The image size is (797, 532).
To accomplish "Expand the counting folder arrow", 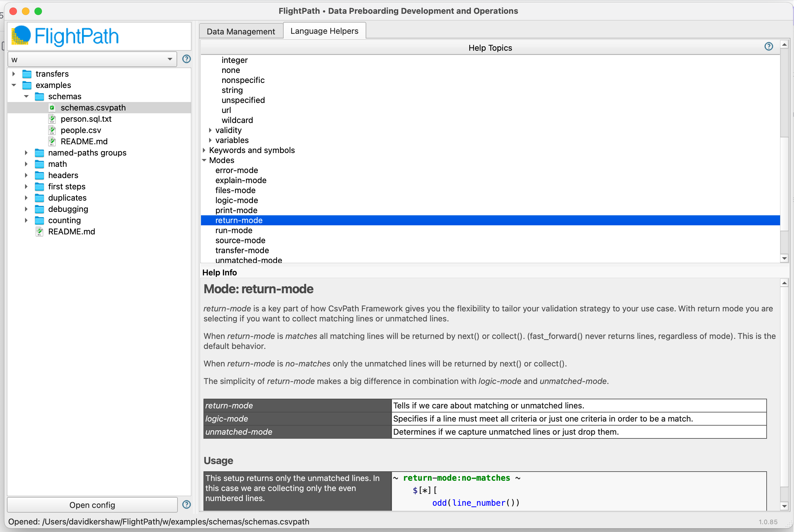I will [x=26, y=221].
